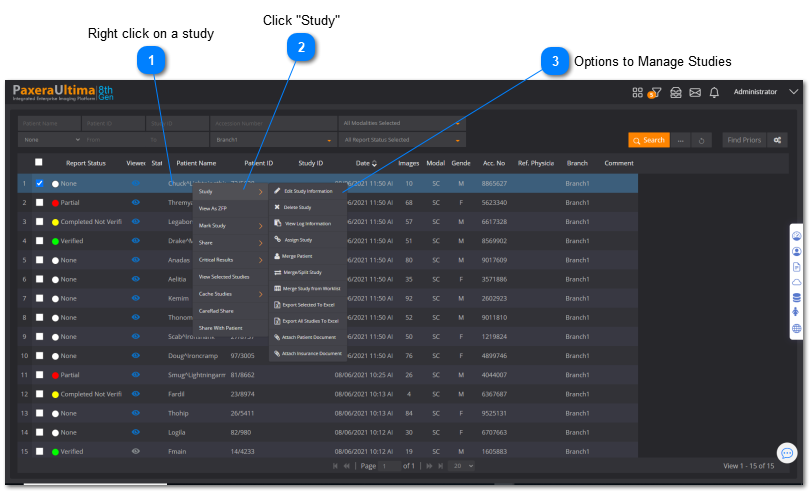
Task: Open the None date range dropdown
Action: pyautogui.click(x=50, y=140)
